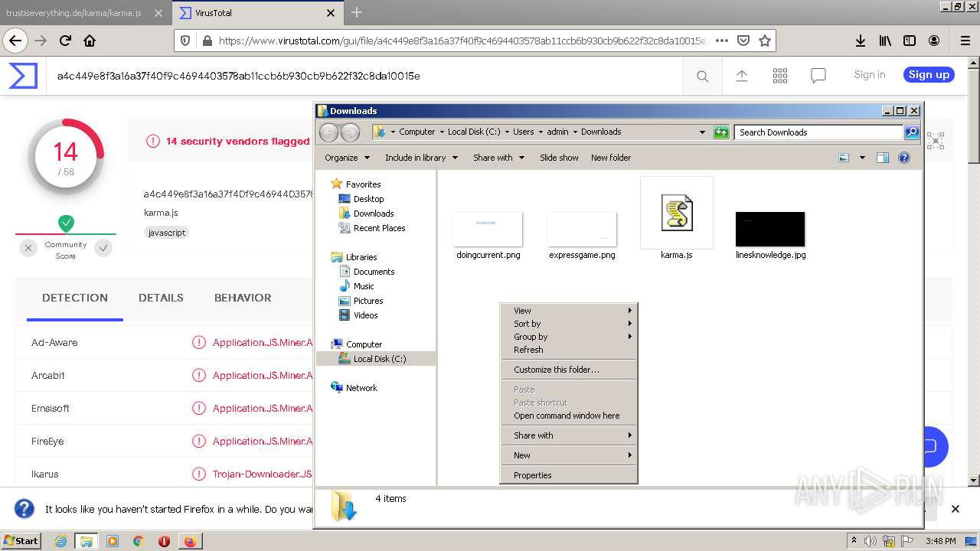980x551 pixels.
Task: Open Firefox hamburger menu
Action: [x=965, y=41]
